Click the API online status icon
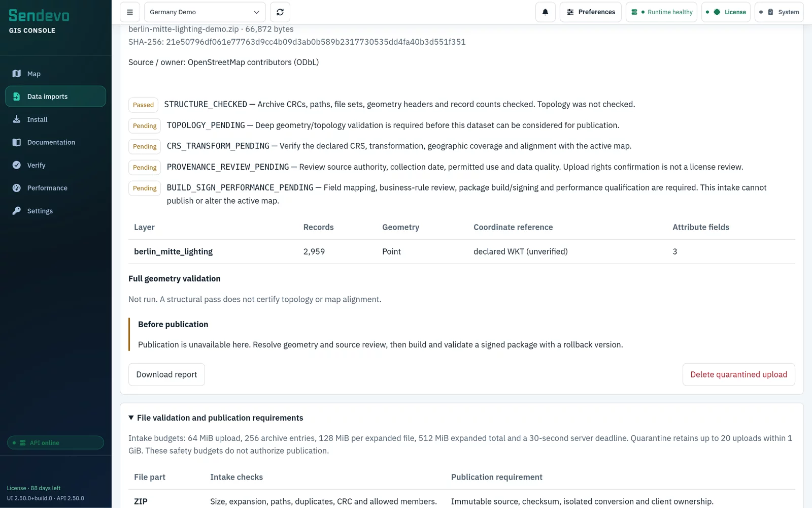 coord(23,443)
